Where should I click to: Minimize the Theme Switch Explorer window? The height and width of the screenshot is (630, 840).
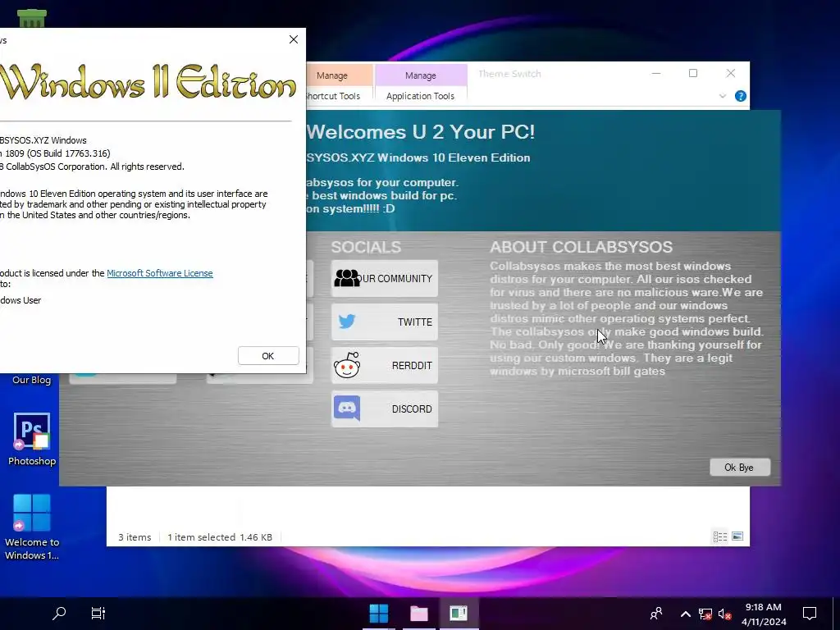coord(656,73)
